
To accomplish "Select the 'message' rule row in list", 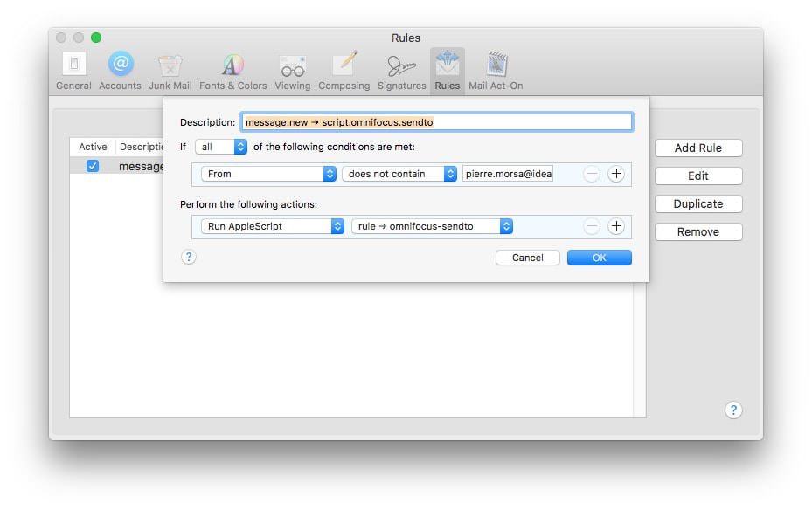I will (x=117, y=166).
